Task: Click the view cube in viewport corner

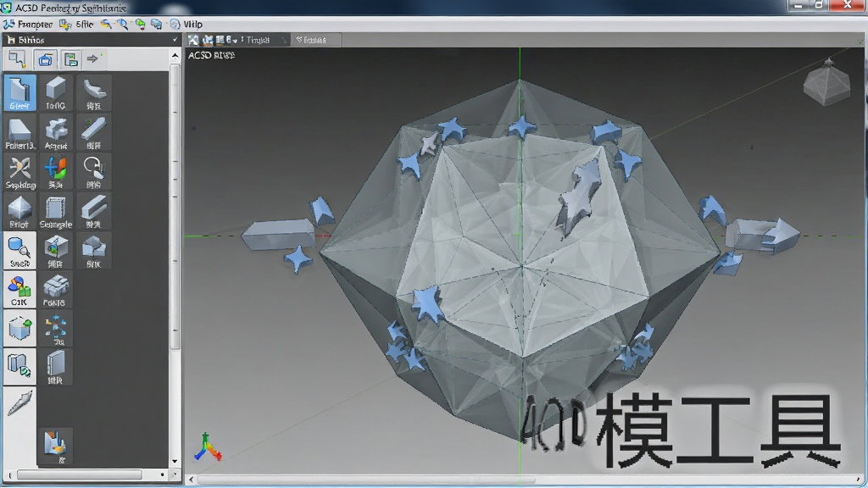Action: [x=826, y=82]
